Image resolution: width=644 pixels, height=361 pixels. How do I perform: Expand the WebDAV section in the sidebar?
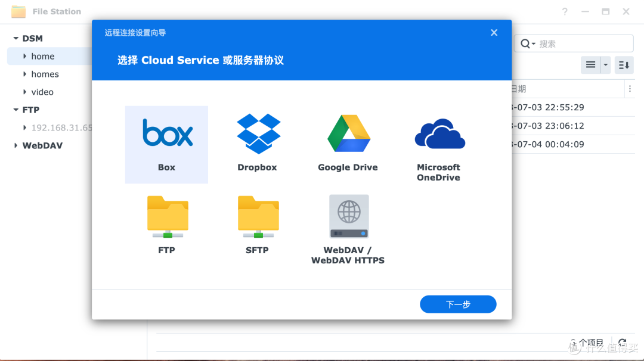coord(16,145)
